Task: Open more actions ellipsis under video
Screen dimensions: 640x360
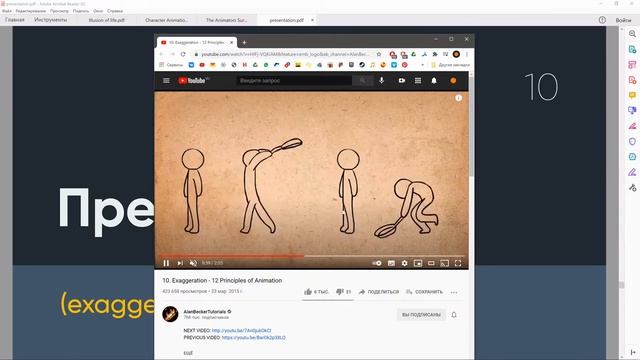Action: [454, 292]
